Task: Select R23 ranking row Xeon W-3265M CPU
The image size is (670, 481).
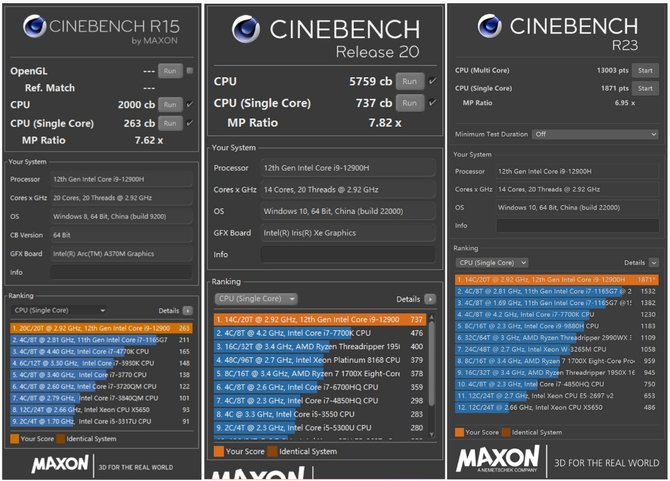Action: (557, 349)
